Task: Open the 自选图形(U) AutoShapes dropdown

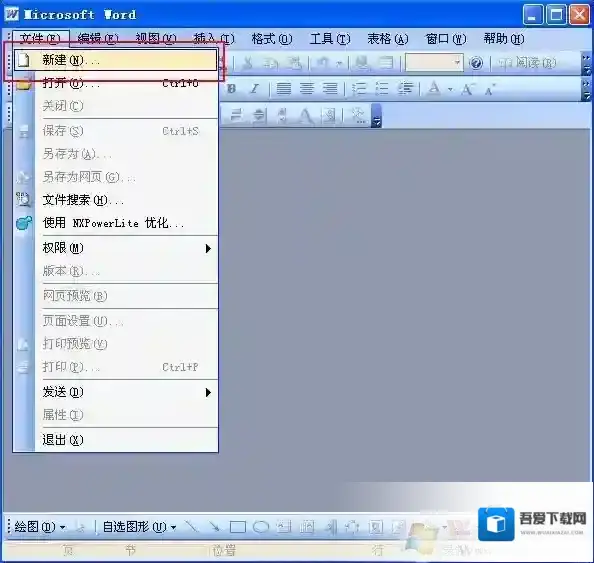Action: 139,527
